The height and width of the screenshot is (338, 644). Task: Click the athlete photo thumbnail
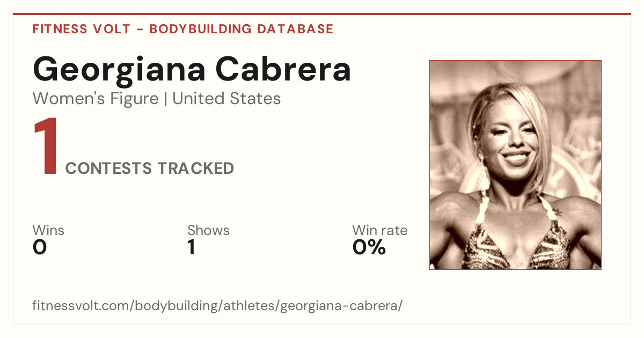(x=515, y=165)
